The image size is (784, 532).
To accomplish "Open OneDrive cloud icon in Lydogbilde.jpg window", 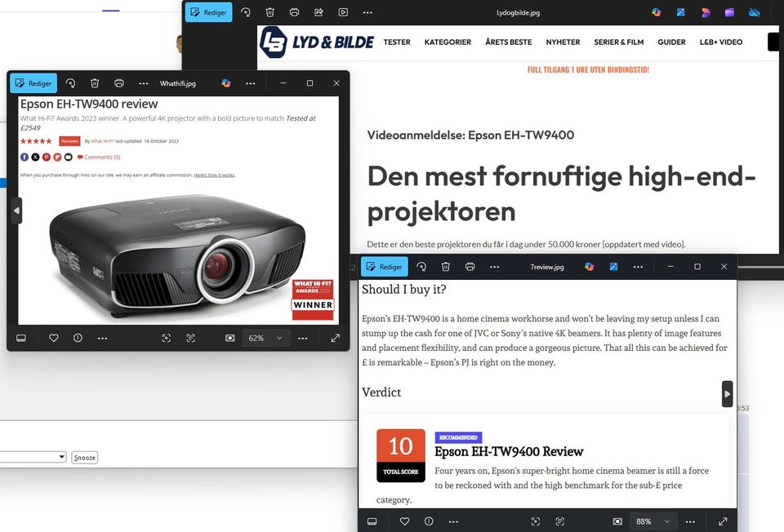I will [754, 12].
